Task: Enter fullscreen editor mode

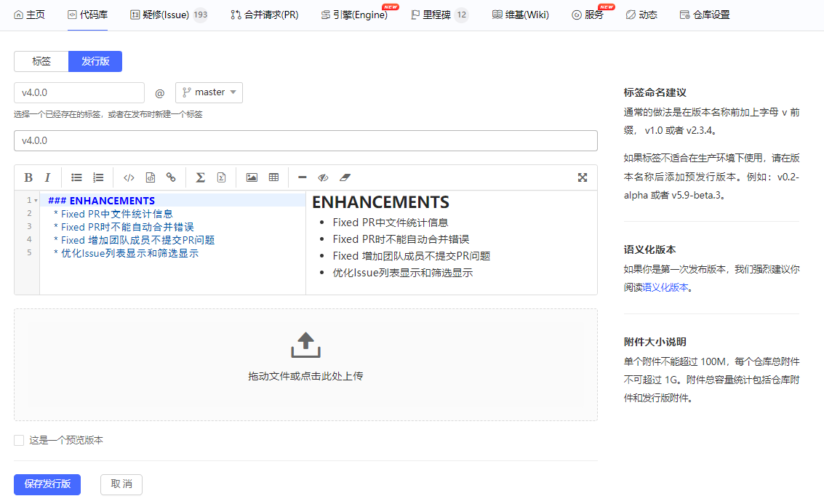Action: pos(583,177)
